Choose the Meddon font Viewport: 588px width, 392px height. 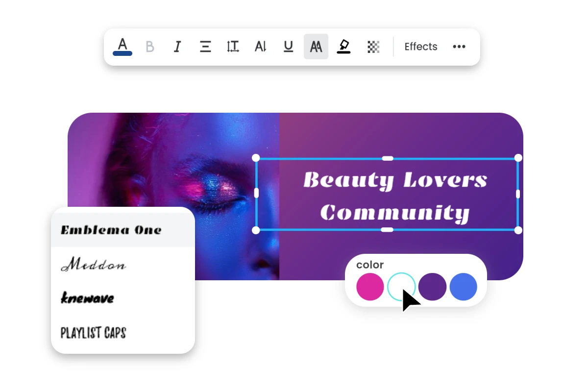point(93,264)
